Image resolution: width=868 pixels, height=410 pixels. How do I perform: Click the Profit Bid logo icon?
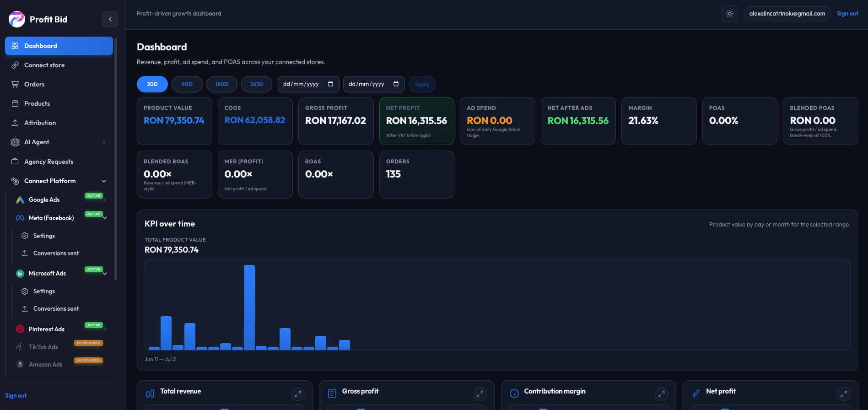(x=17, y=19)
